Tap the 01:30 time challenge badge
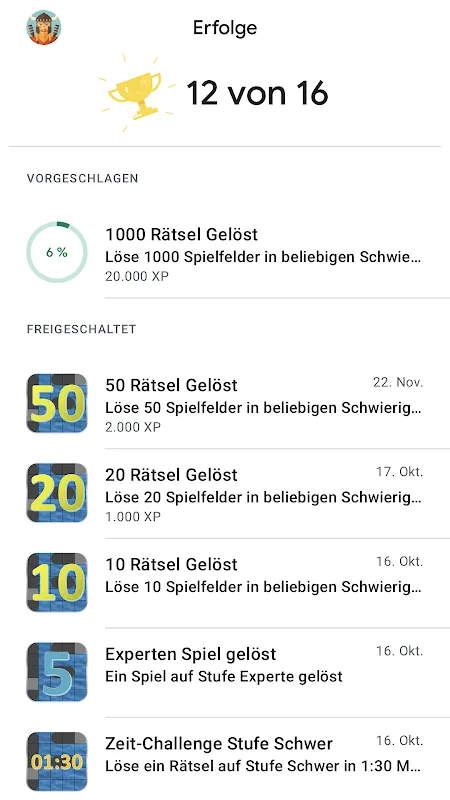 click(57, 761)
